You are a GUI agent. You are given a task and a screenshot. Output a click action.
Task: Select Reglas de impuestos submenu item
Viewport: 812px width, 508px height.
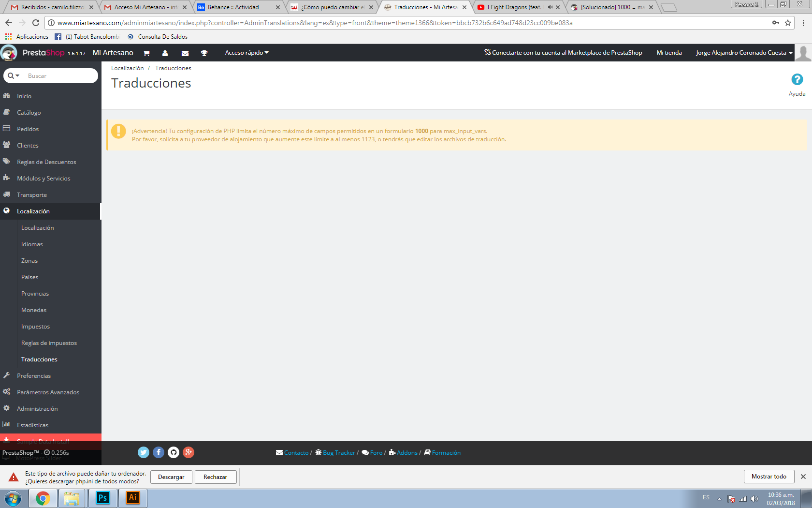point(49,343)
